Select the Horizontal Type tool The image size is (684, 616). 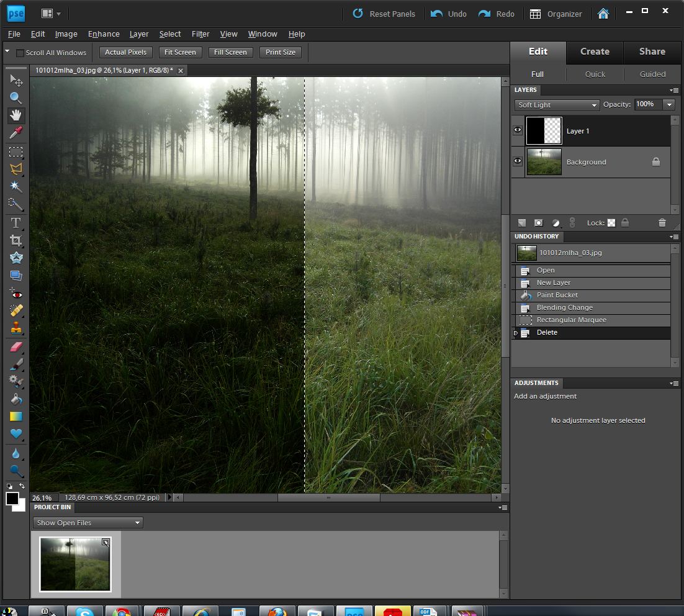[16, 223]
